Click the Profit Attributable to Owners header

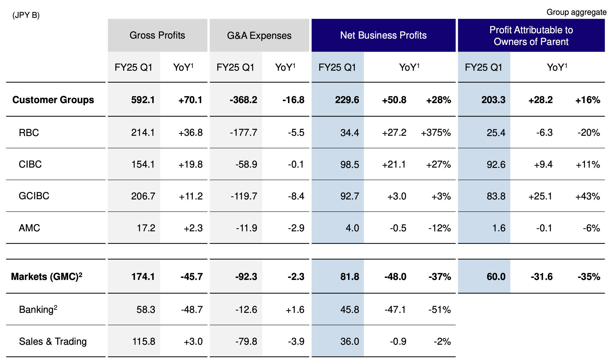pyautogui.click(x=531, y=36)
